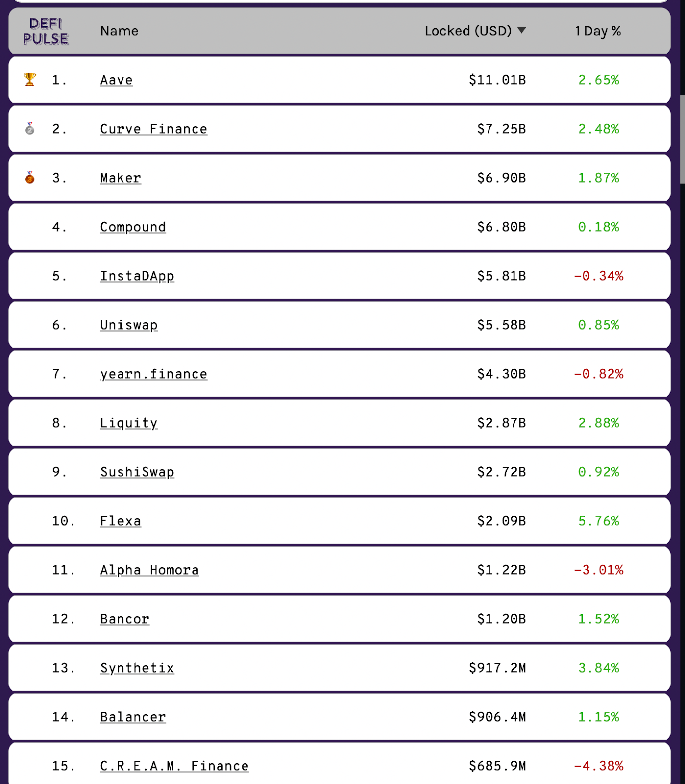Toggle sort arrow beside Locked (USD)
The width and height of the screenshot is (685, 784).
[522, 31]
